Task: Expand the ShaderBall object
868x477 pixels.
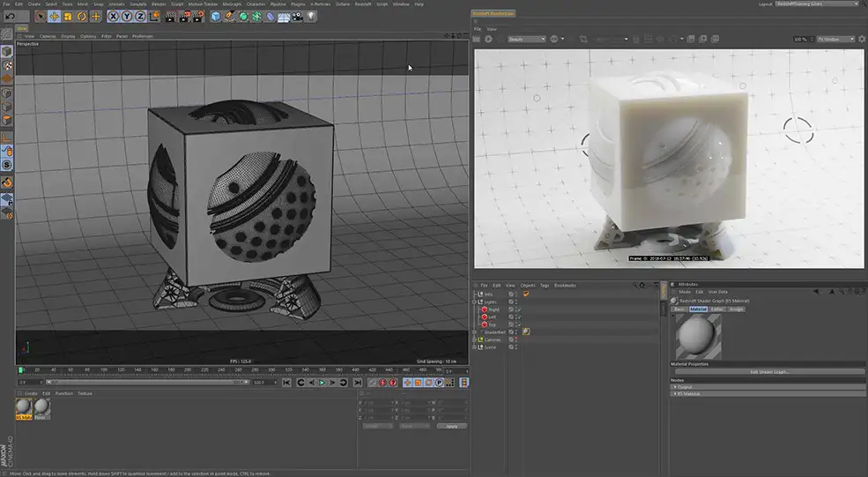Action: (474, 332)
